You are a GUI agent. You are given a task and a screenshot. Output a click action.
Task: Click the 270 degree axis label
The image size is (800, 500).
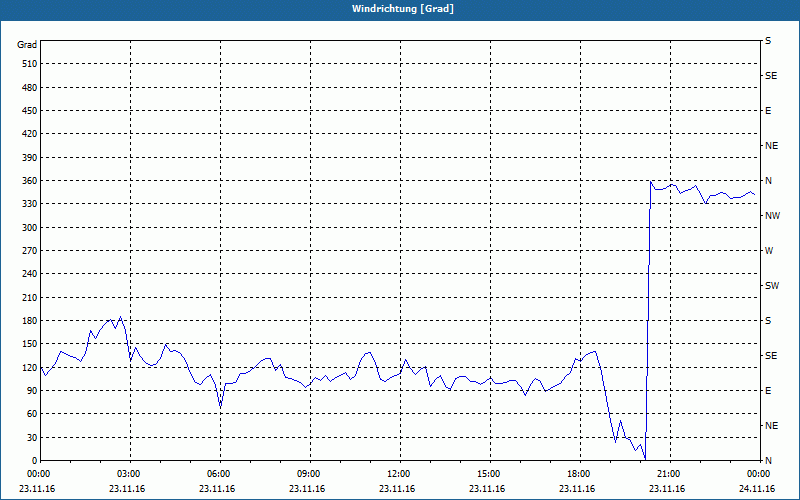(29, 251)
